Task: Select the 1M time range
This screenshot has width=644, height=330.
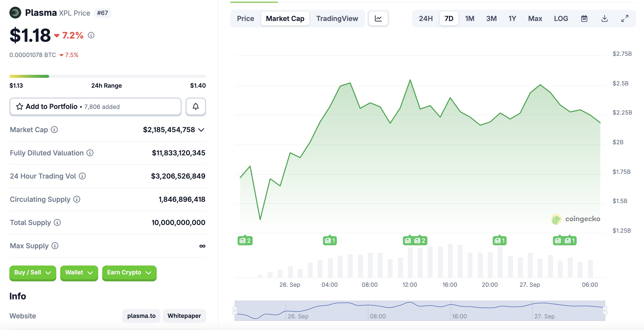Action: click(x=470, y=19)
